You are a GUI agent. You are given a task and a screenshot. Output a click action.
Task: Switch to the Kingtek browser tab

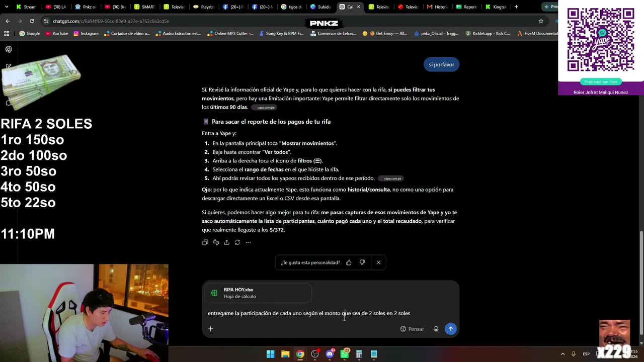click(496, 7)
